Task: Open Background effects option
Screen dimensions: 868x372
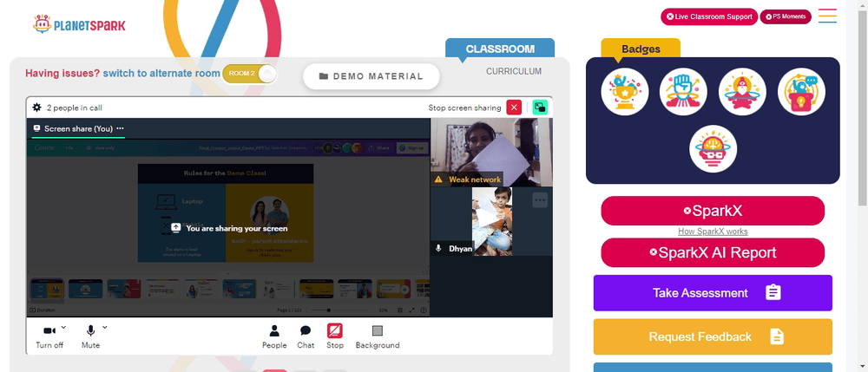Action: click(378, 336)
